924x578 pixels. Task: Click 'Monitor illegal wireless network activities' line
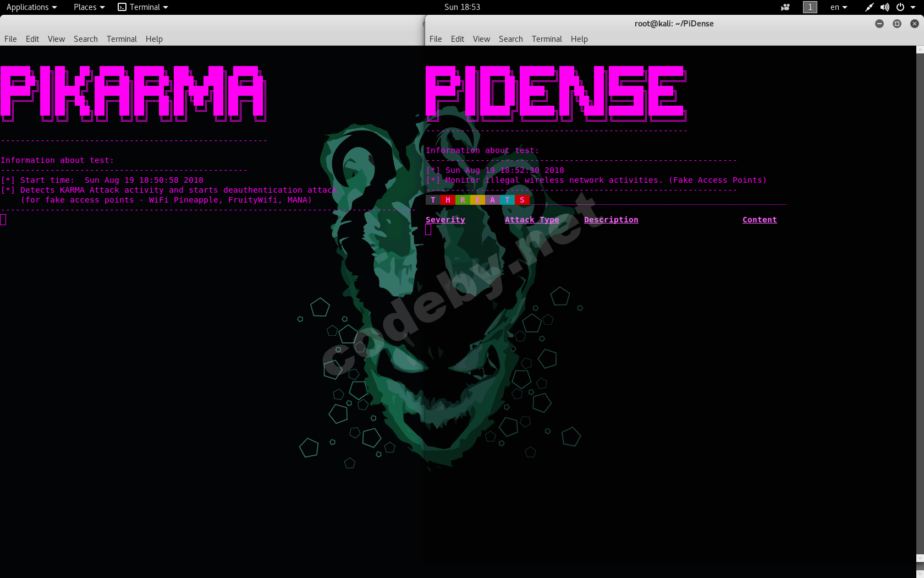pyautogui.click(x=596, y=180)
